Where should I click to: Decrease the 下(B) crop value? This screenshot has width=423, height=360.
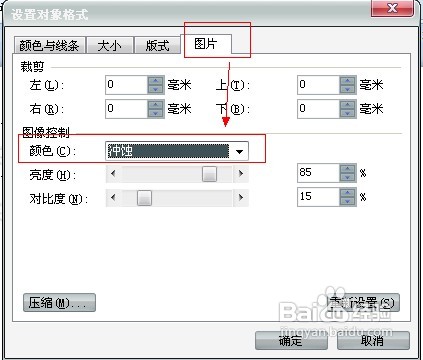[x=348, y=113]
